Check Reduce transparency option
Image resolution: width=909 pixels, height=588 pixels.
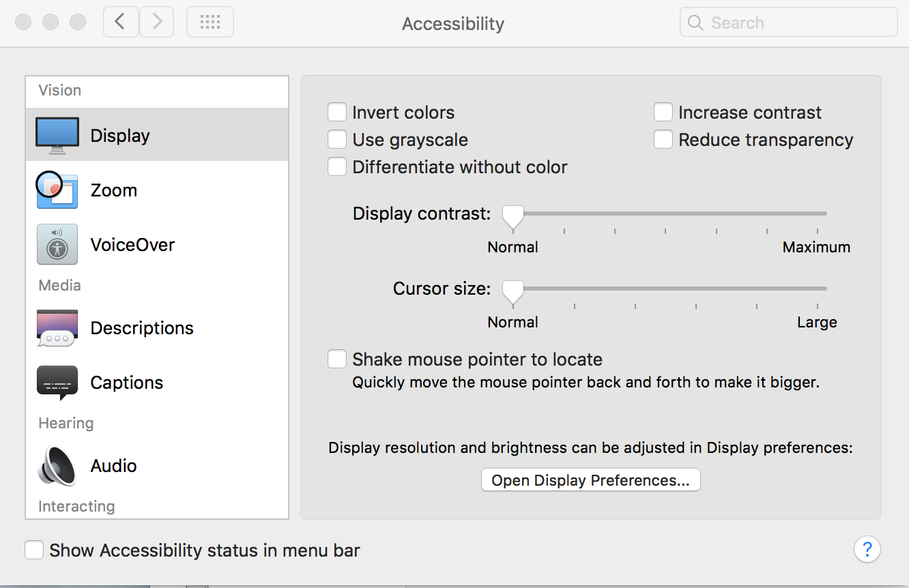tap(663, 140)
